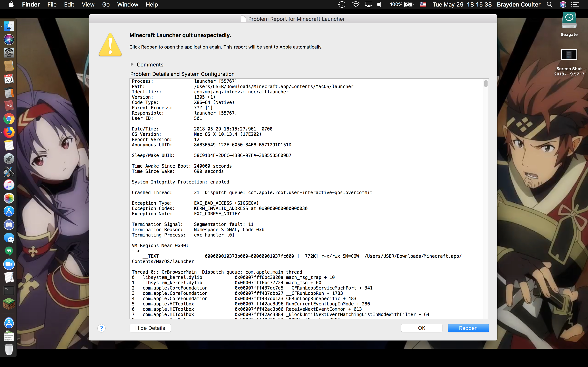Click the problem details scrollbar thumb
Screen dimensions: 588x367
pyautogui.click(x=486, y=84)
